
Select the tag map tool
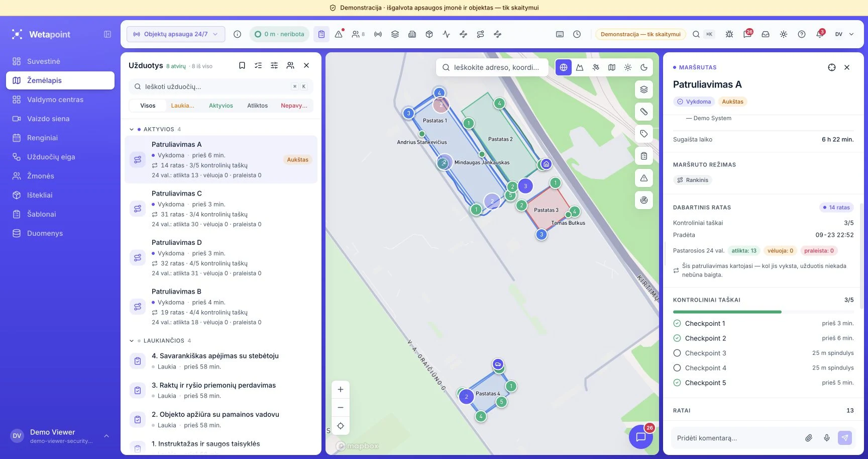[644, 134]
